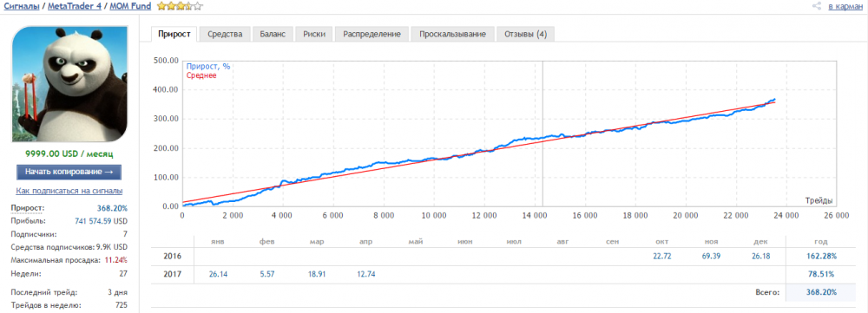Click the blue 'Прирост, %' chart legend
The height and width of the screenshot is (313, 868).
(x=208, y=67)
